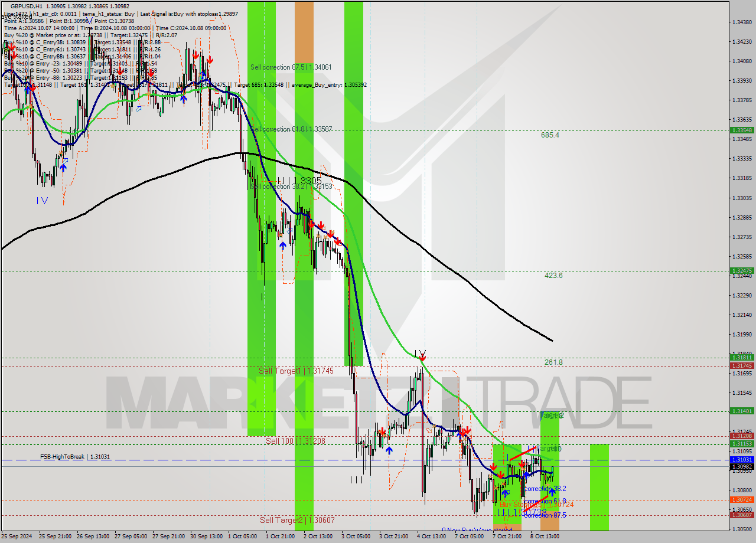Click the 1.31545 price axis label
Viewport: 756px width, 543px height.
[x=742, y=392]
